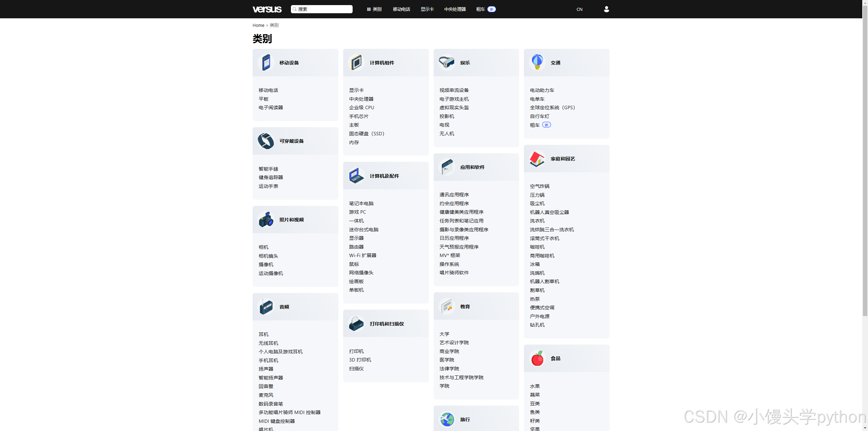Image resolution: width=868 pixels, height=431 pixels.
Task: Click the house home and garden icon
Action: click(537, 159)
